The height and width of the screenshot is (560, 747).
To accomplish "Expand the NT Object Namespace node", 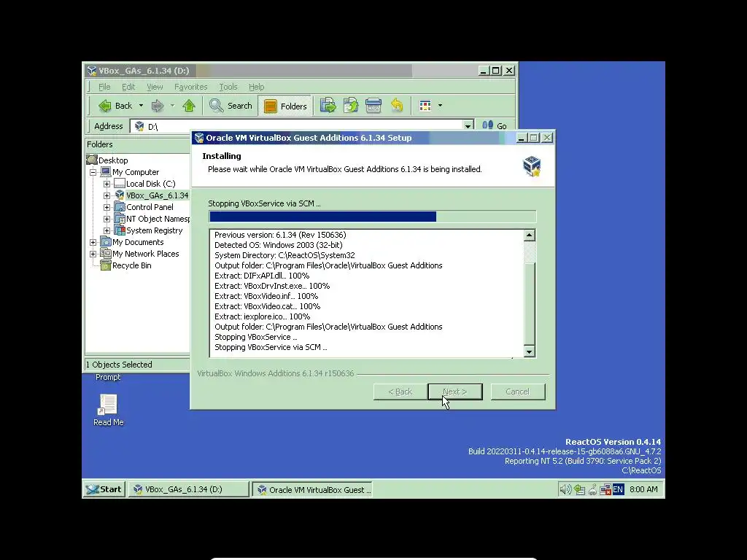I will tap(107, 219).
